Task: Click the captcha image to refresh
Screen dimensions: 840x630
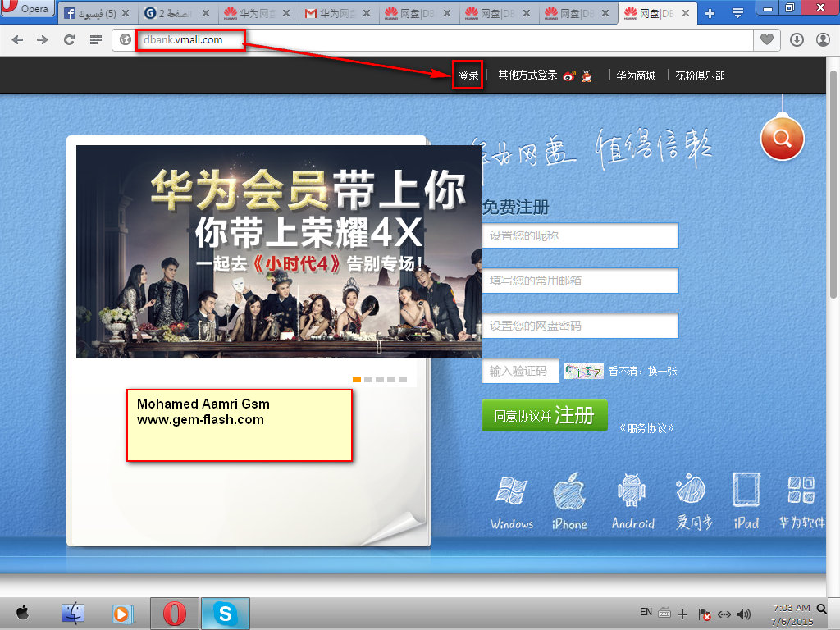Action: pos(584,371)
